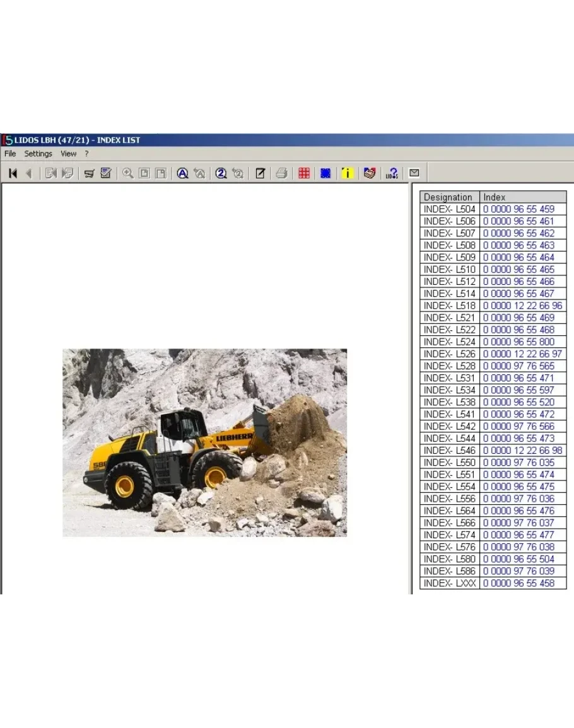
Task: Open index link for INDEX- L586
Action: [518, 571]
